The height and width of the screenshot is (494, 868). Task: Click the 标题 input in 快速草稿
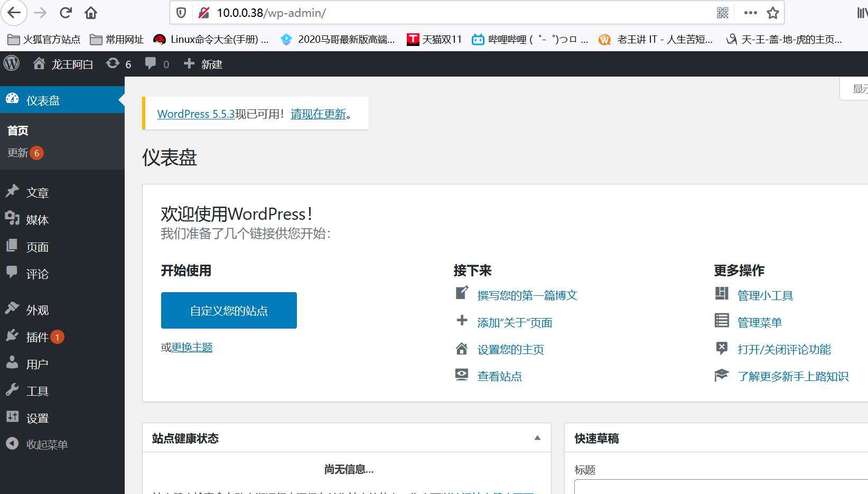(x=721, y=487)
